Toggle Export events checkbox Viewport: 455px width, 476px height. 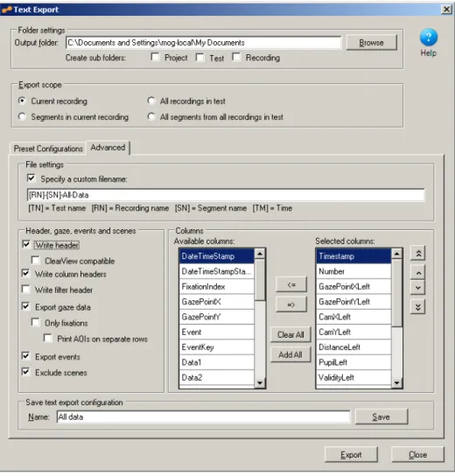tap(26, 356)
